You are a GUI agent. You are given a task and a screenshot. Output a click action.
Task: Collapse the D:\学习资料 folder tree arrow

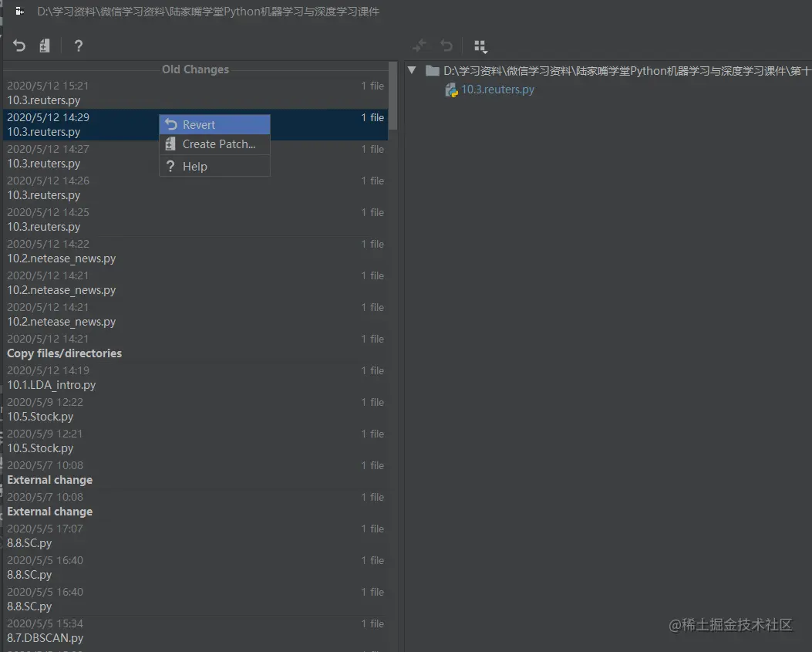(x=412, y=70)
